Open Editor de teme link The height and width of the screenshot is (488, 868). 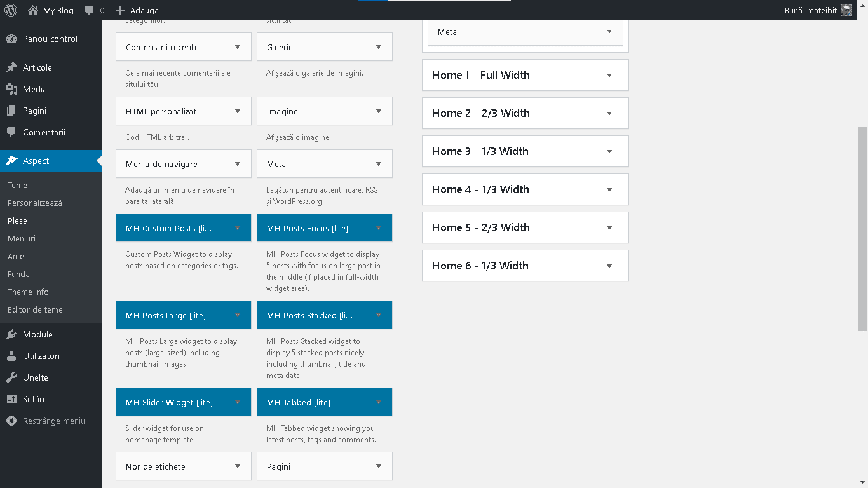point(35,309)
